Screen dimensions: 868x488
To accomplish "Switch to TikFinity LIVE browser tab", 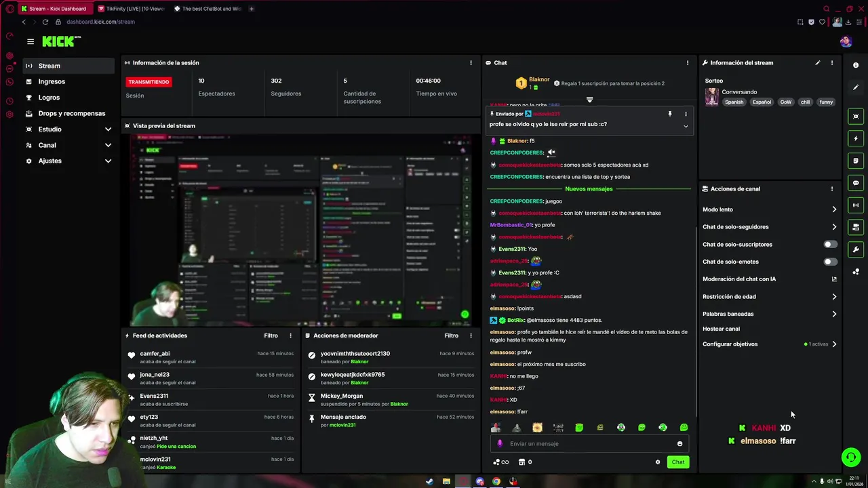I will (131, 9).
